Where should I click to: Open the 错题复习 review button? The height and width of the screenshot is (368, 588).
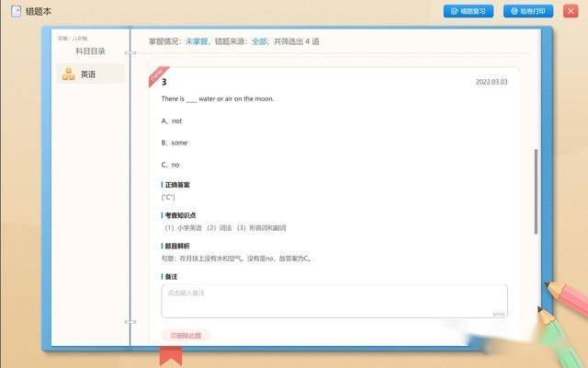click(469, 11)
